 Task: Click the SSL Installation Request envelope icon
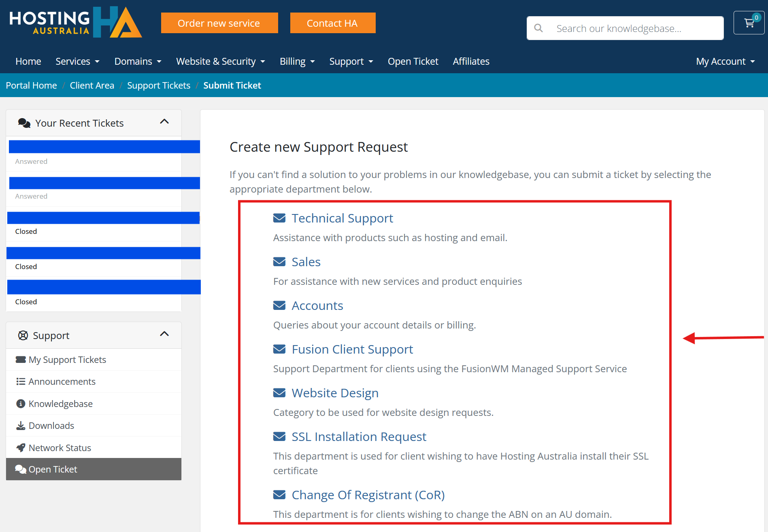(x=279, y=437)
